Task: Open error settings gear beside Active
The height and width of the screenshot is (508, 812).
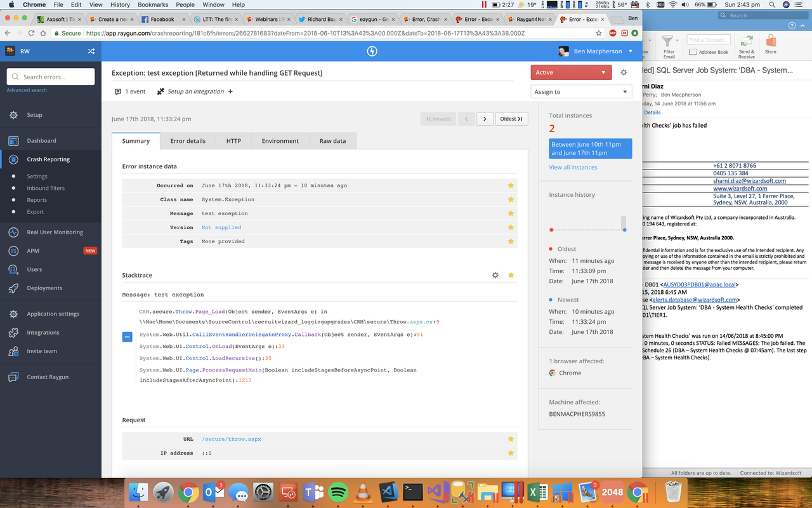Action: click(624, 72)
